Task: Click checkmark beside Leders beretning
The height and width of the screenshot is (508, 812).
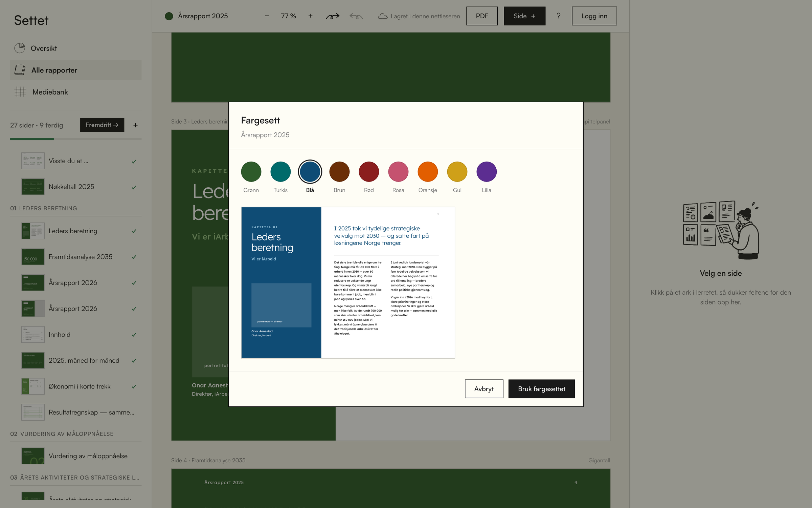Action: pyautogui.click(x=134, y=231)
